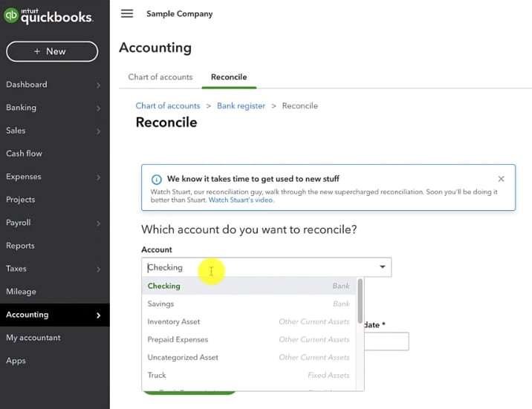Choose Uncategorized Asset from account list
532x409 pixels.
(250, 357)
